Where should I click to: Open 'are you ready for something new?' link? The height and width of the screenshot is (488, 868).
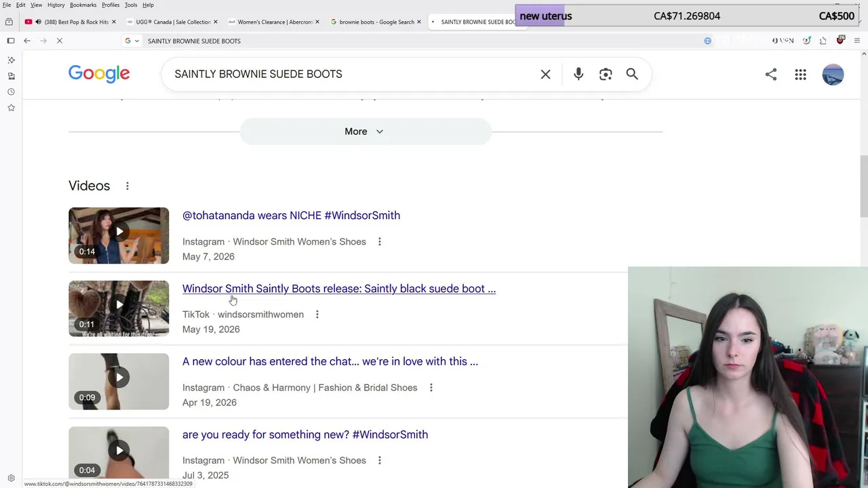[305, 434]
